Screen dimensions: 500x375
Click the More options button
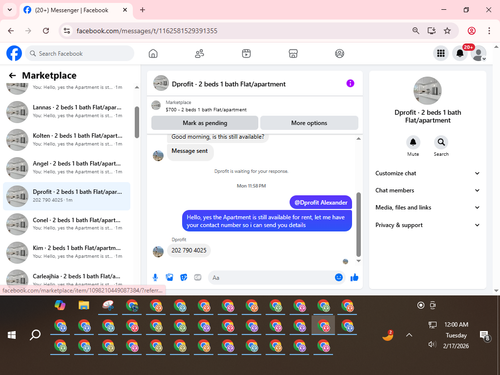tap(309, 123)
